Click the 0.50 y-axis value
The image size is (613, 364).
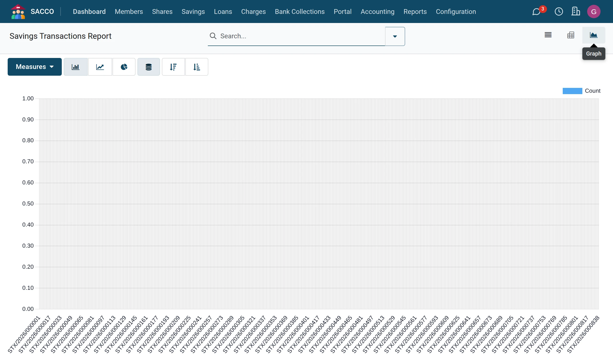28,204
